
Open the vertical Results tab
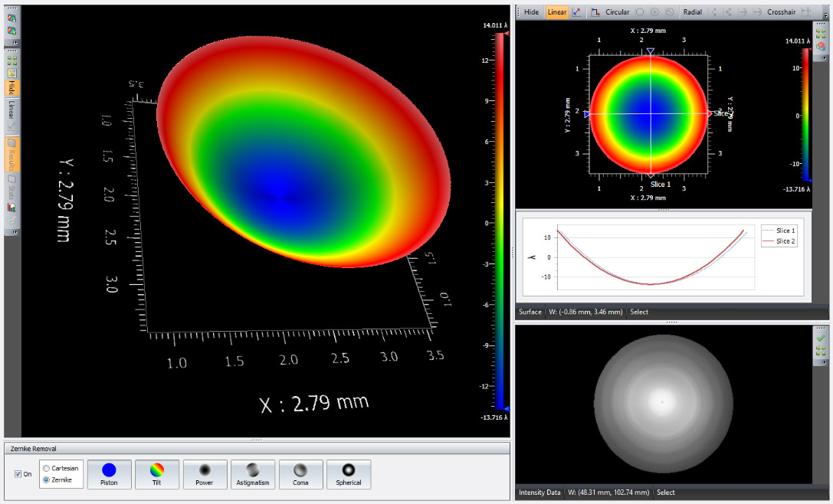12,154
